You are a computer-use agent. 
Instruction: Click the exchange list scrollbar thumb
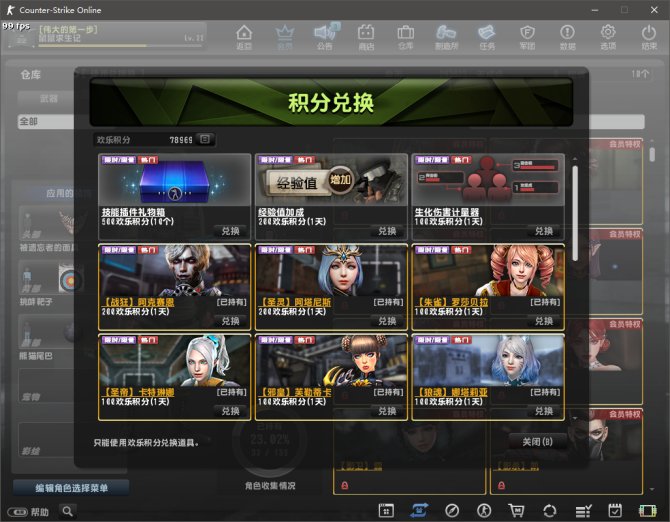pyautogui.click(x=575, y=213)
